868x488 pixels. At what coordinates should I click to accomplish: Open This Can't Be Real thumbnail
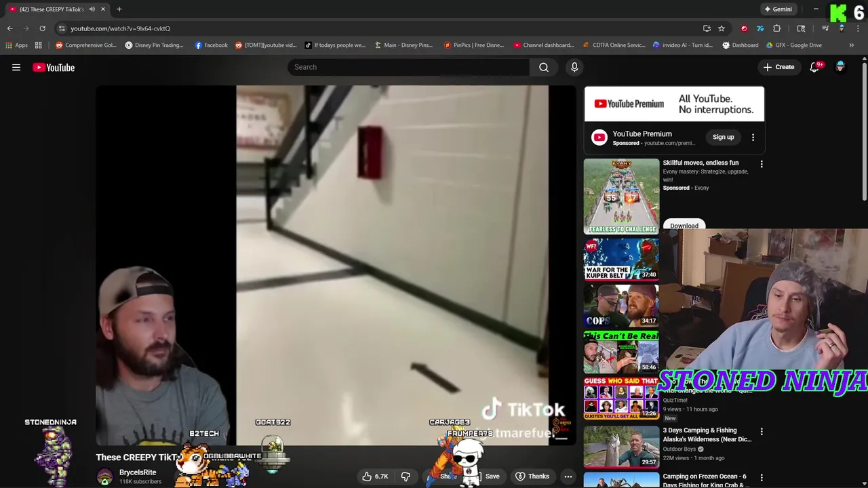(621, 351)
